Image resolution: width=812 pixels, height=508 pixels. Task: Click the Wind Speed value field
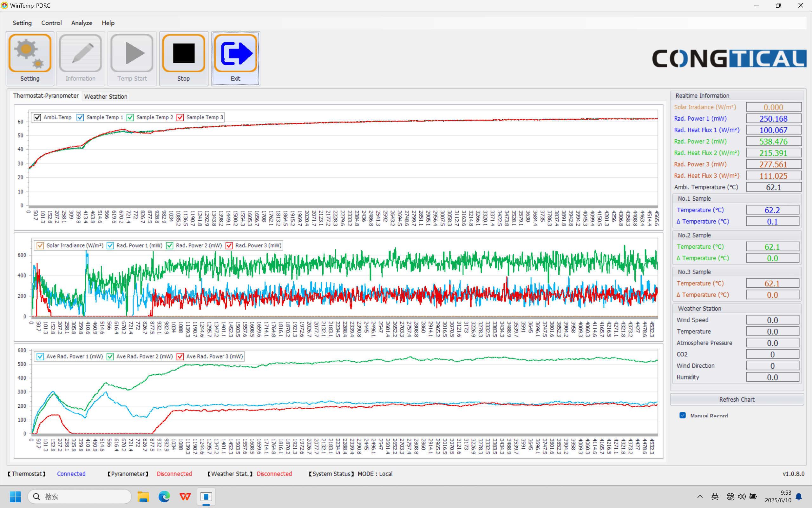772,320
